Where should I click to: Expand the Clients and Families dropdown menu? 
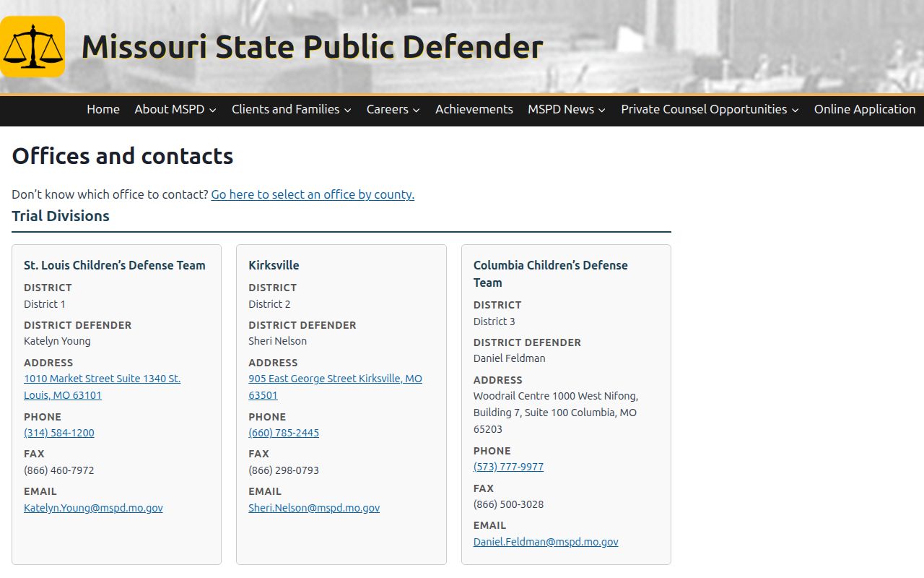click(x=292, y=109)
